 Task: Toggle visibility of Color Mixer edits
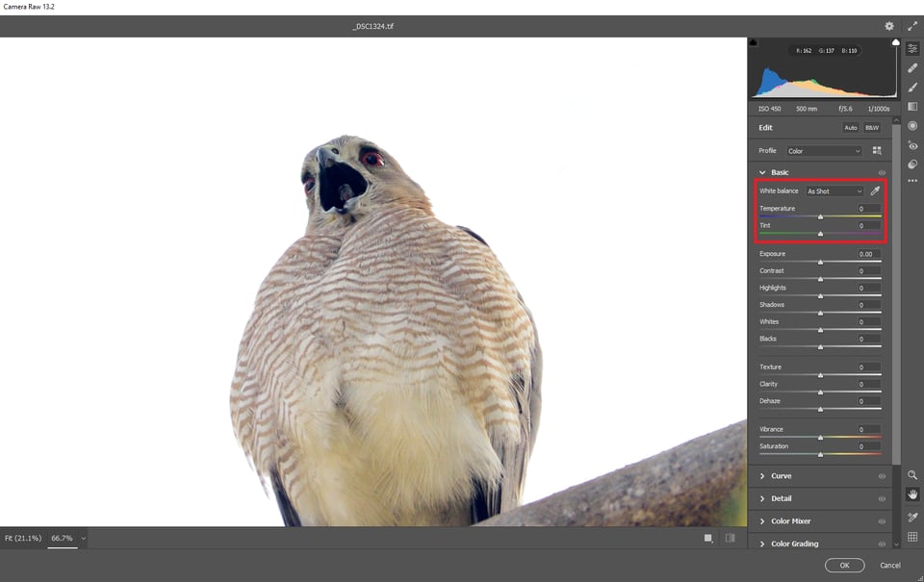[x=882, y=521]
